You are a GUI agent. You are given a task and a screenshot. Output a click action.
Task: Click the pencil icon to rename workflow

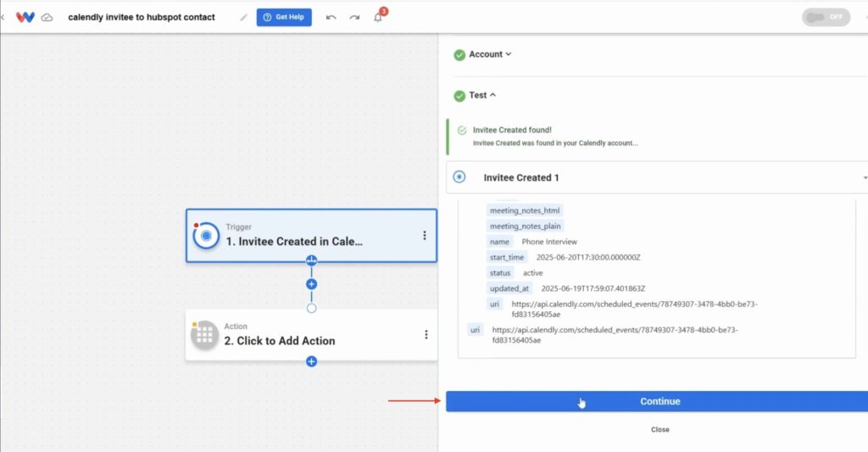[243, 17]
